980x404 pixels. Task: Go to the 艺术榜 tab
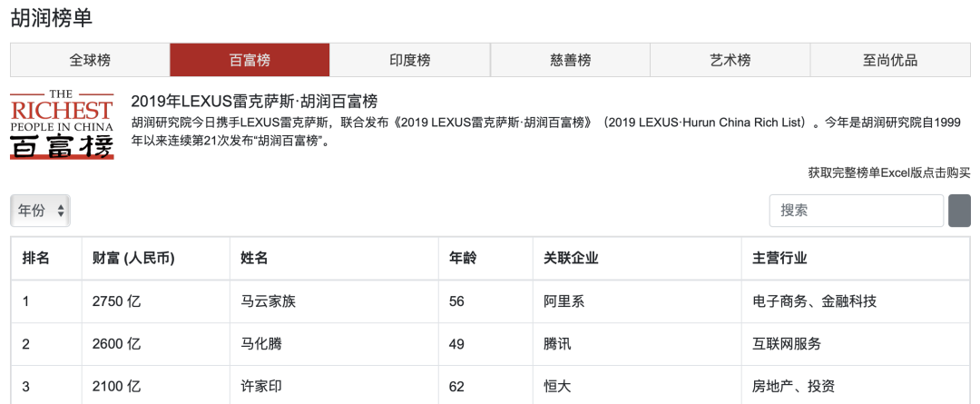[730, 60]
